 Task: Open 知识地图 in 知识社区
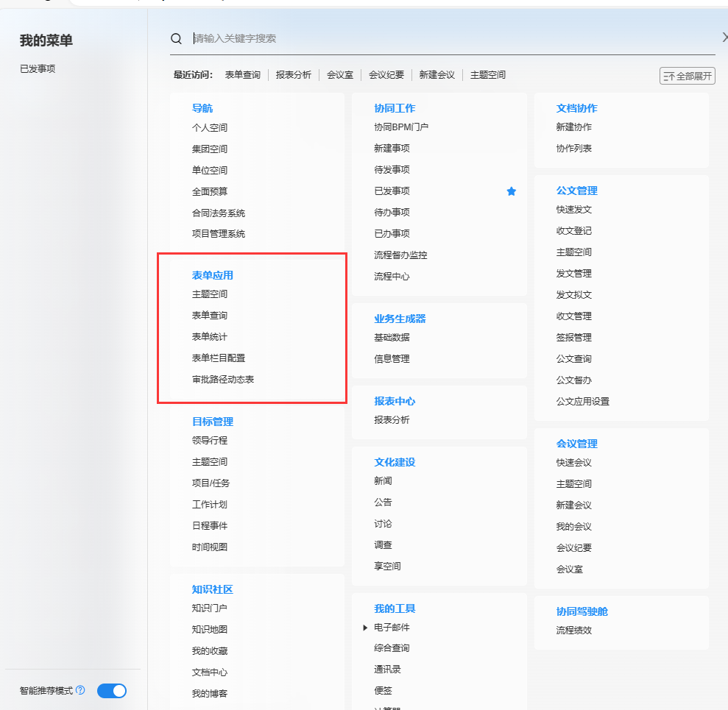click(x=210, y=630)
